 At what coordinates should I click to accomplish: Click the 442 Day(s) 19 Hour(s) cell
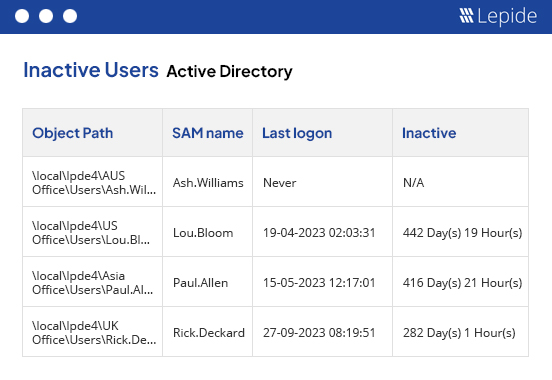click(460, 232)
